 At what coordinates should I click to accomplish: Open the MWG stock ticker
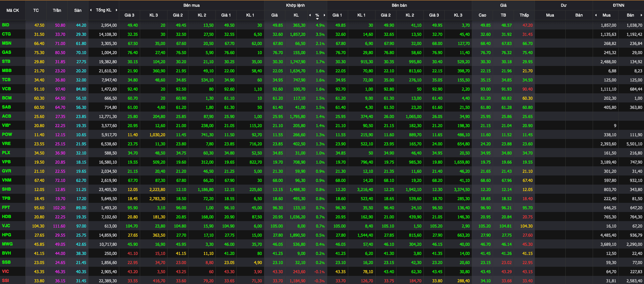(7, 244)
